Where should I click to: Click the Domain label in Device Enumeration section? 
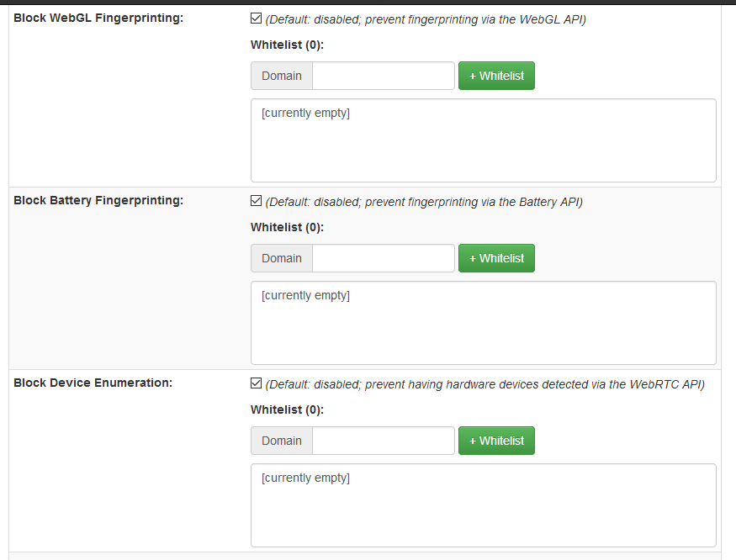tap(282, 441)
